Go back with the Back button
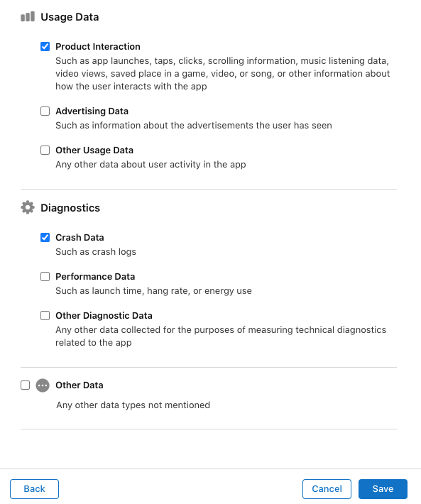Image resolution: width=421 pixels, height=504 pixels. pyautogui.click(x=34, y=489)
